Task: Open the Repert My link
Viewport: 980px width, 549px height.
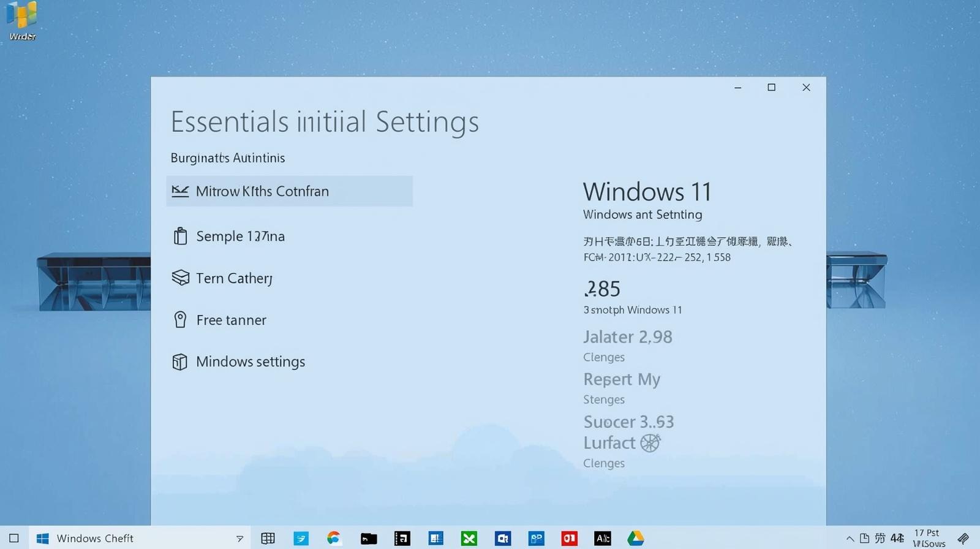Action: coord(621,379)
